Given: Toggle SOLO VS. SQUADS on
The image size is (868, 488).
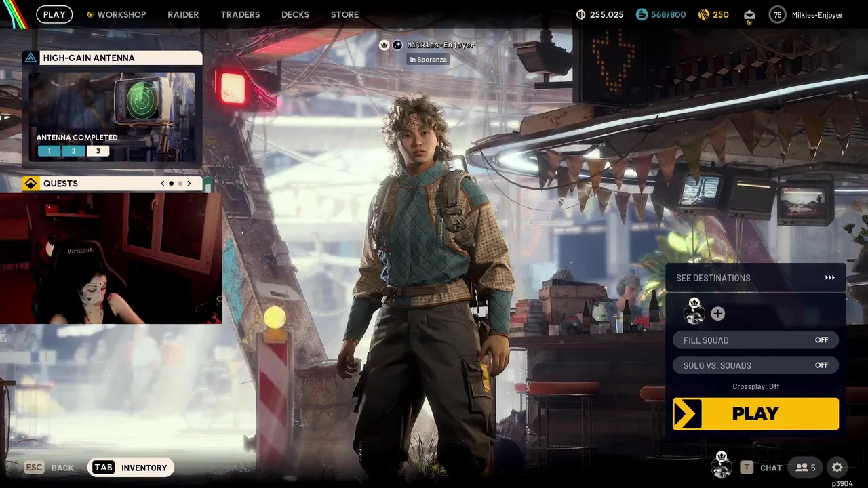Looking at the screenshot, I should click(755, 365).
